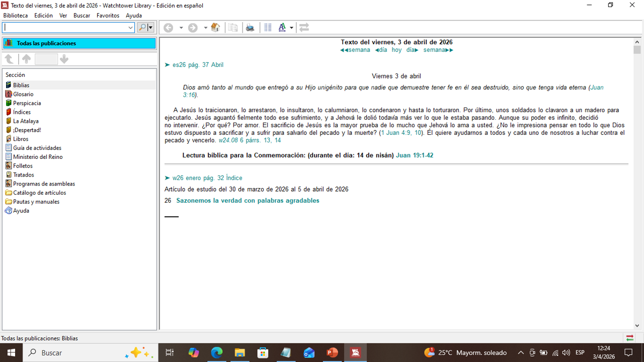Image resolution: width=644 pixels, height=362 pixels.
Task: Open 'w26 enero pág. 32 Índice' link
Action: (x=207, y=178)
